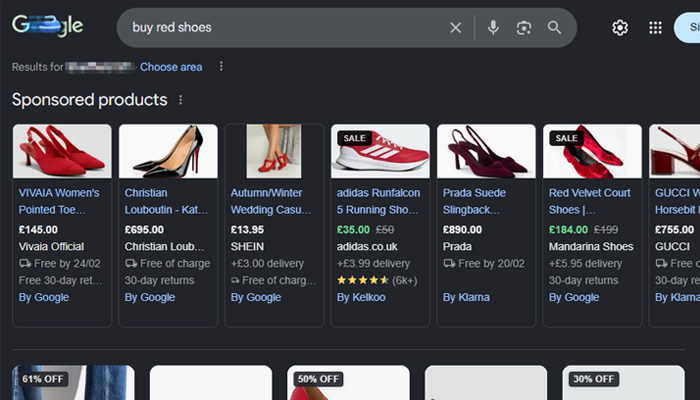Click the £695.00 Louboutin price
Screen dimensions: 700x400
point(144,230)
